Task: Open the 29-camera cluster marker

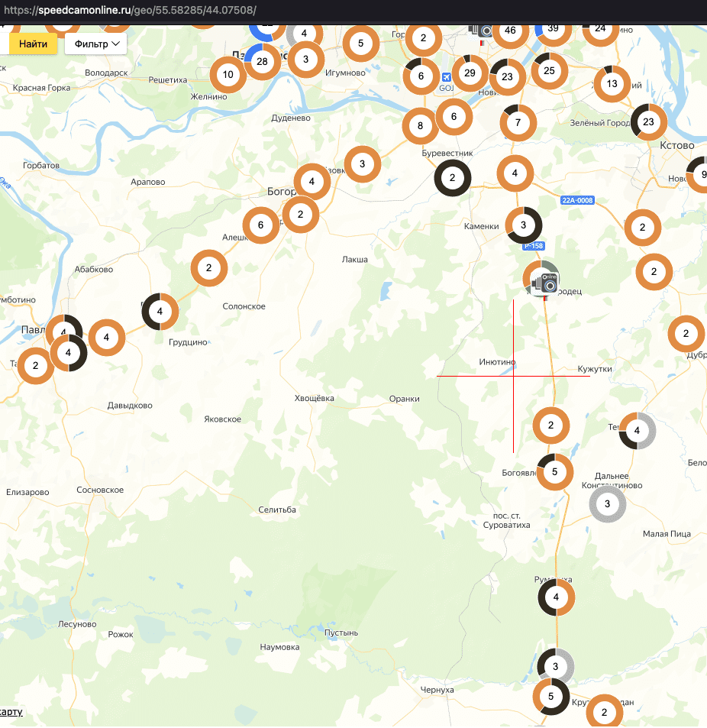Action: click(x=470, y=73)
